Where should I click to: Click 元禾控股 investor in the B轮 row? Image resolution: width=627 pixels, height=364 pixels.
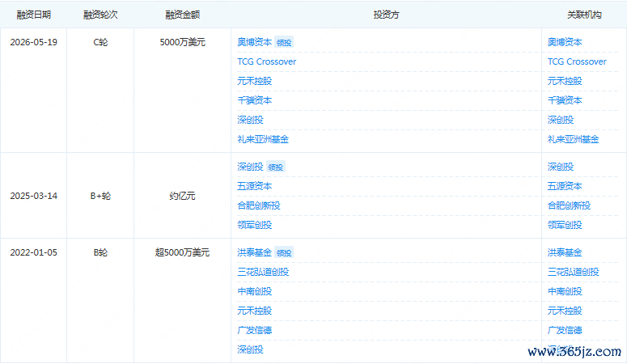(254, 311)
